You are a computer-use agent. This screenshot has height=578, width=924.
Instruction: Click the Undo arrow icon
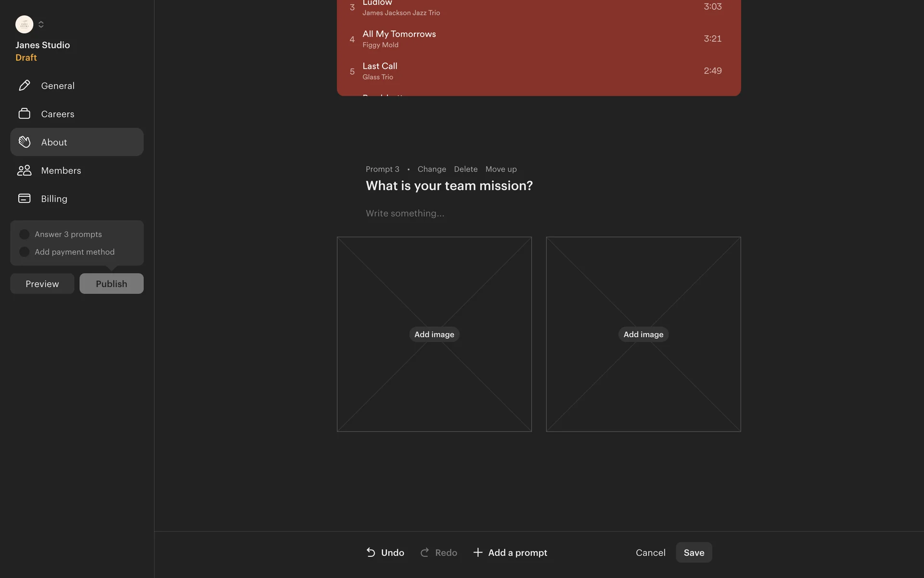[371, 552]
